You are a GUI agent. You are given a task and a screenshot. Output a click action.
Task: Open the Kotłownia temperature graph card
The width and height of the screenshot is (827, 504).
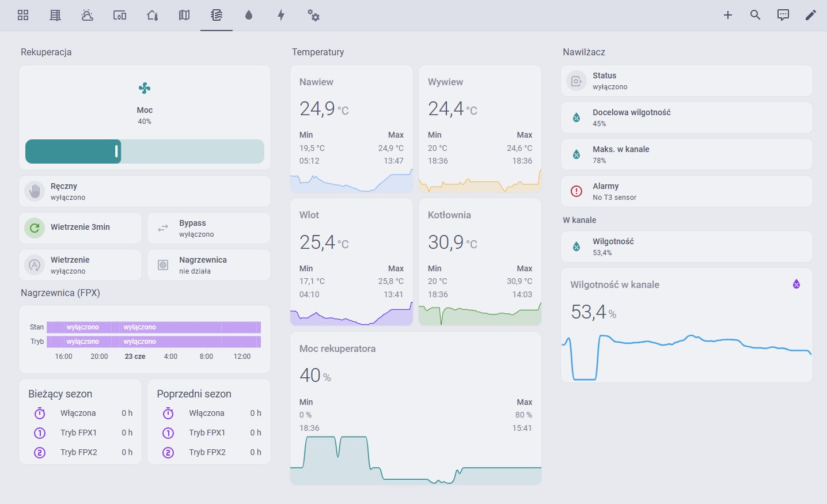480,262
